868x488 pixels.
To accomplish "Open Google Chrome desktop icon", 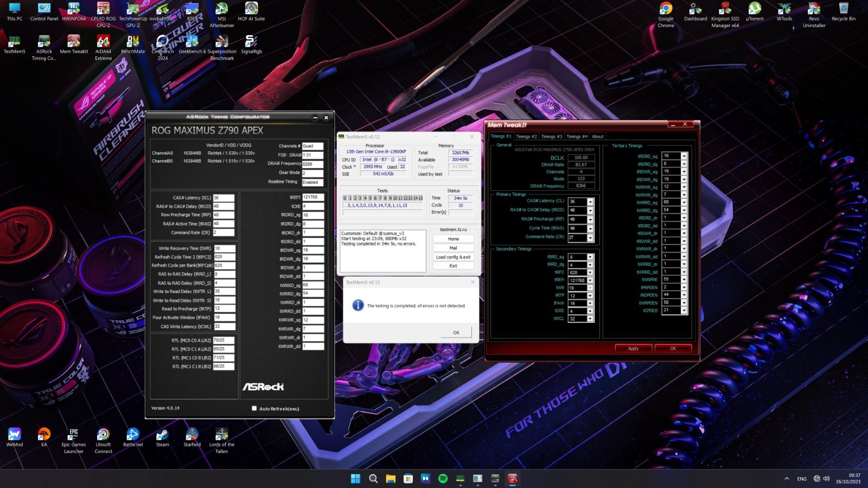I will [x=666, y=15].
